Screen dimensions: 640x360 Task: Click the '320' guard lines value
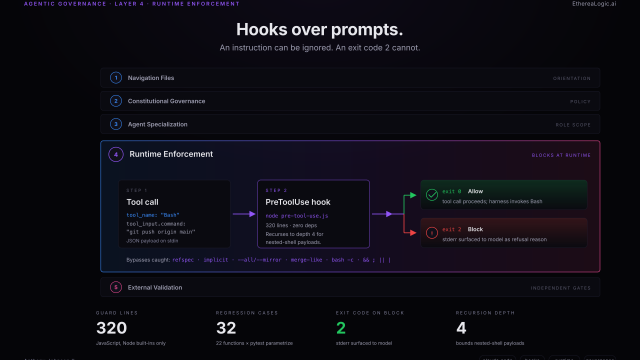(x=111, y=328)
